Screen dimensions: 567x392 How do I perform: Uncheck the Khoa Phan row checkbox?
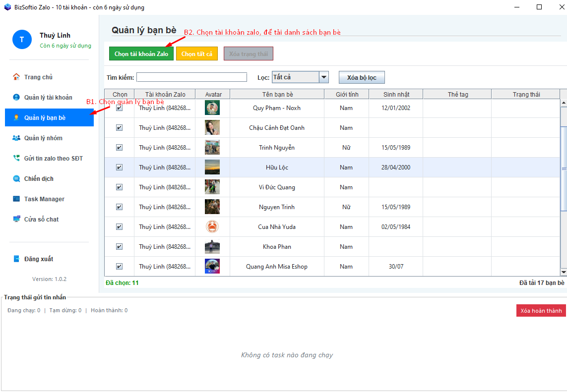119,246
